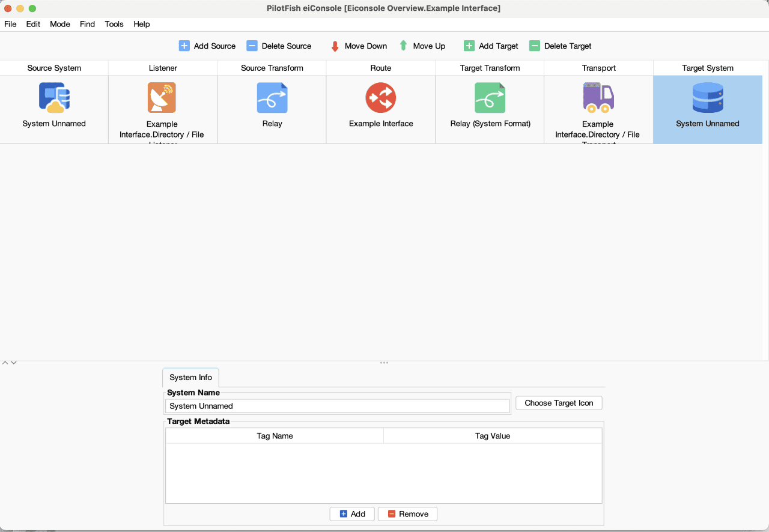Click into the System Name field
The height and width of the screenshot is (532, 769).
pyautogui.click(x=338, y=406)
